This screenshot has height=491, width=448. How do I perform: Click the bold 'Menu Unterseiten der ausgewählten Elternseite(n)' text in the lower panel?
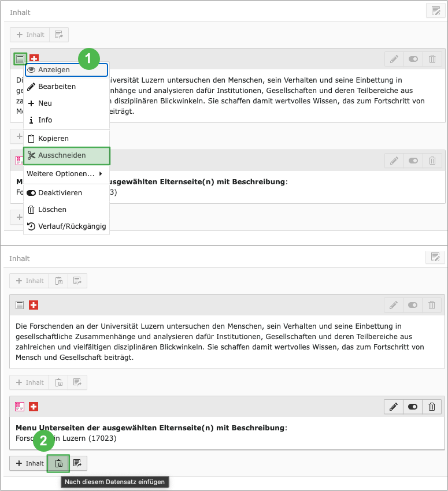pos(151,427)
